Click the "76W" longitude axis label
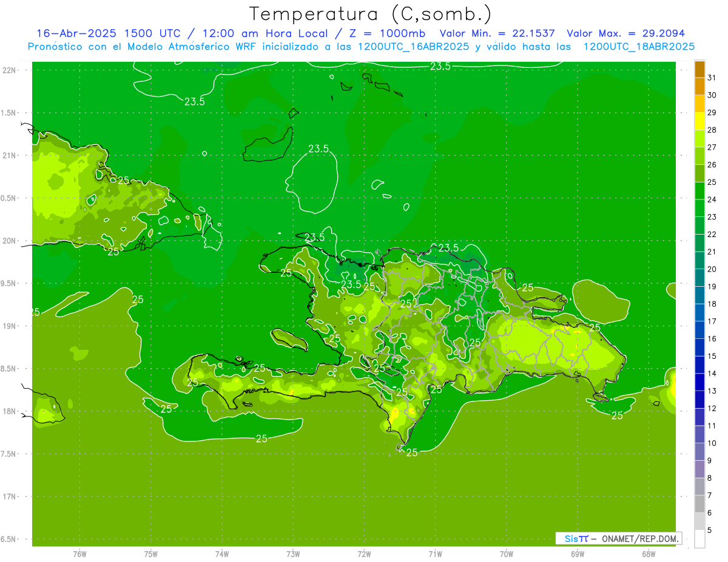Screen dimensions: 728x562 click(x=79, y=554)
